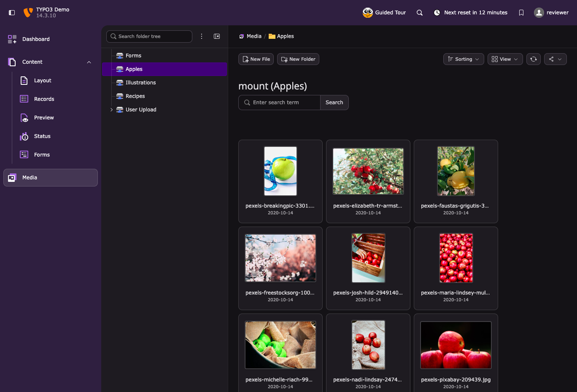Focus the Enter search term field
This screenshot has width=577, height=392.
tap(279, 103)
